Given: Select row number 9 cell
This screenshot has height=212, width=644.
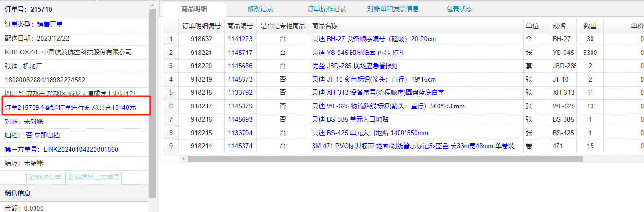Looking at the screenshot, I should (x=171, y=146).
